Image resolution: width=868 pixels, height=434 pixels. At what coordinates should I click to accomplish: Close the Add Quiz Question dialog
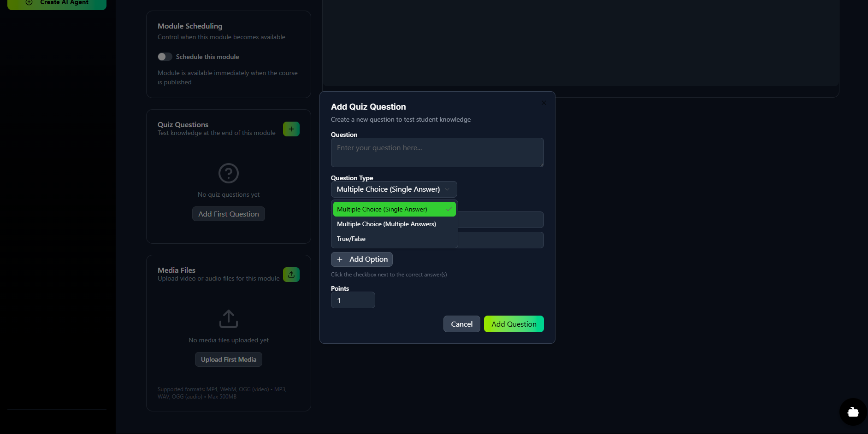click(544, 103)
